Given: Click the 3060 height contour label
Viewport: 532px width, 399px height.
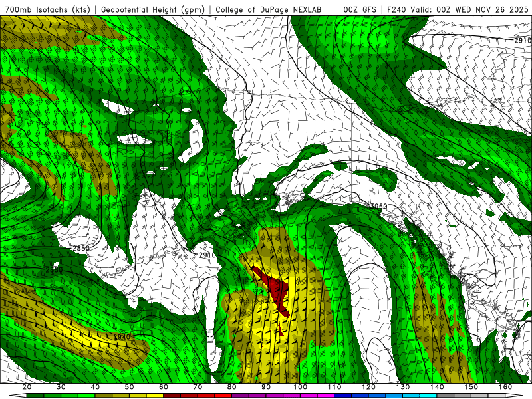Looking at the screenshot, I should pyautogui.click(x=378, y=206).
